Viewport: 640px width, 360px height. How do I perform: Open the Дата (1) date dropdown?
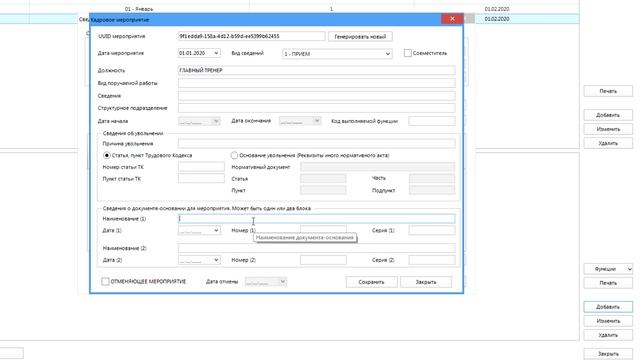point(216,231)
